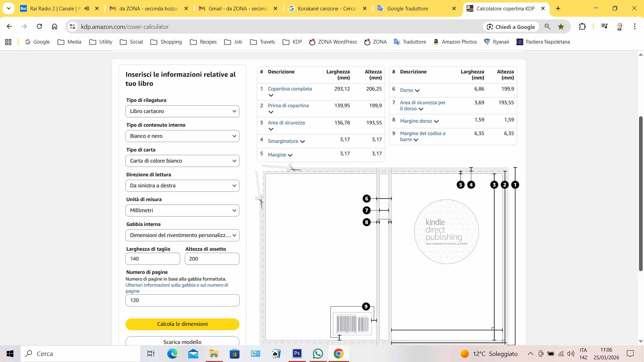Click the browser home icon
This screenshot has height=362, width=644.
pos(54,26)
